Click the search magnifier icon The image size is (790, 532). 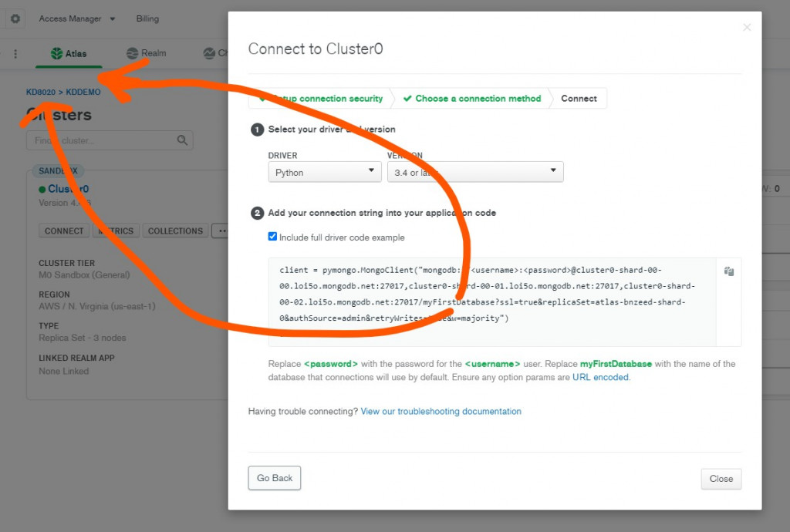(182, 140)
